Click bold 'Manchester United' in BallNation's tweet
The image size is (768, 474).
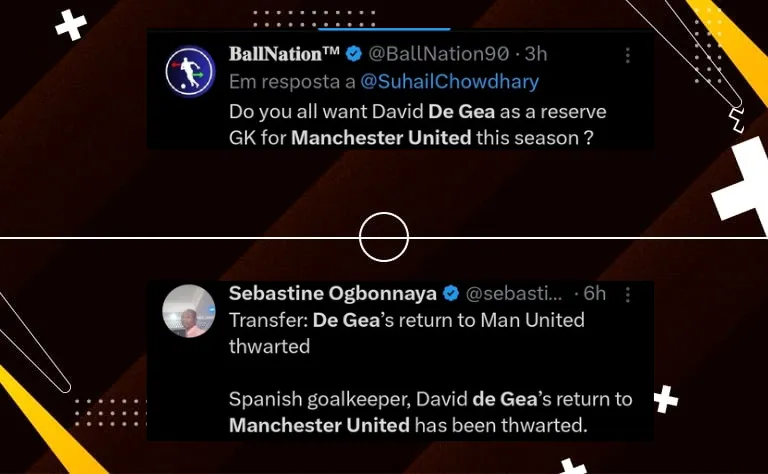coord(381,137)
